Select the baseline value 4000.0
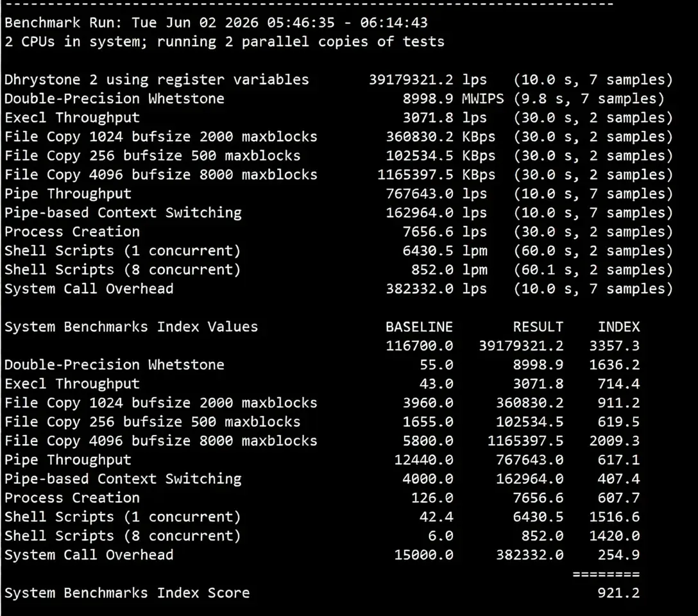The width and height of the screenshot is (698, 616). point(428,479)
